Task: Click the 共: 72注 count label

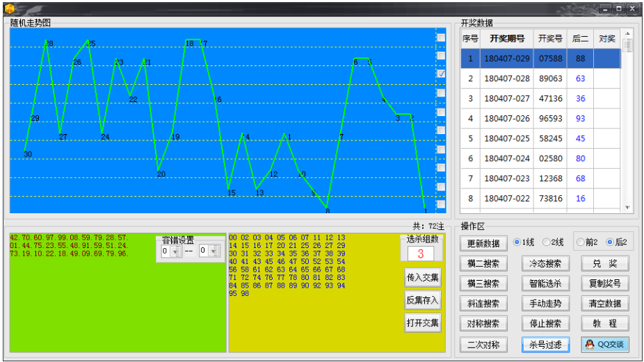Action: (x=428, y=227)
